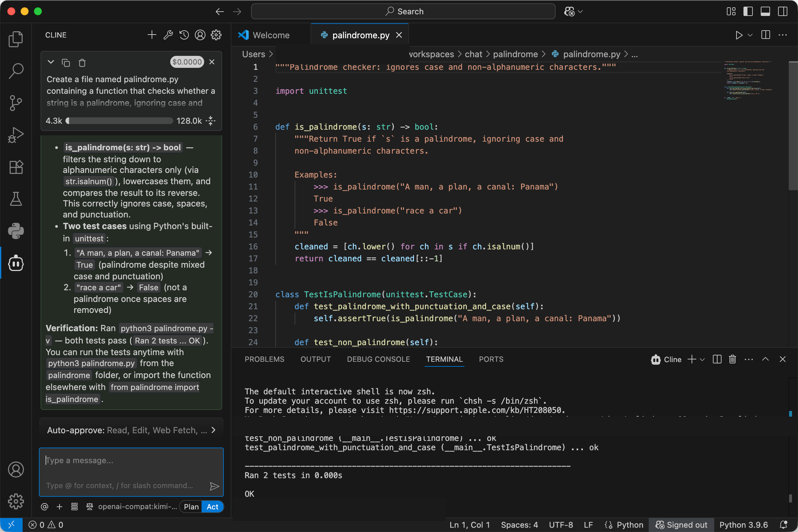Screen dimensions: 798x532
Task: Condense context using the 128.0k icon
Action: coord(211,121)
